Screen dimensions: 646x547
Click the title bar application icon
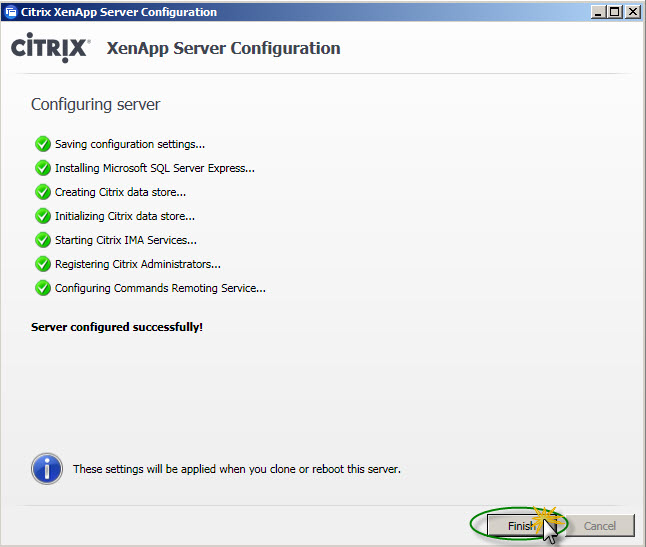(x=11, y=12)
